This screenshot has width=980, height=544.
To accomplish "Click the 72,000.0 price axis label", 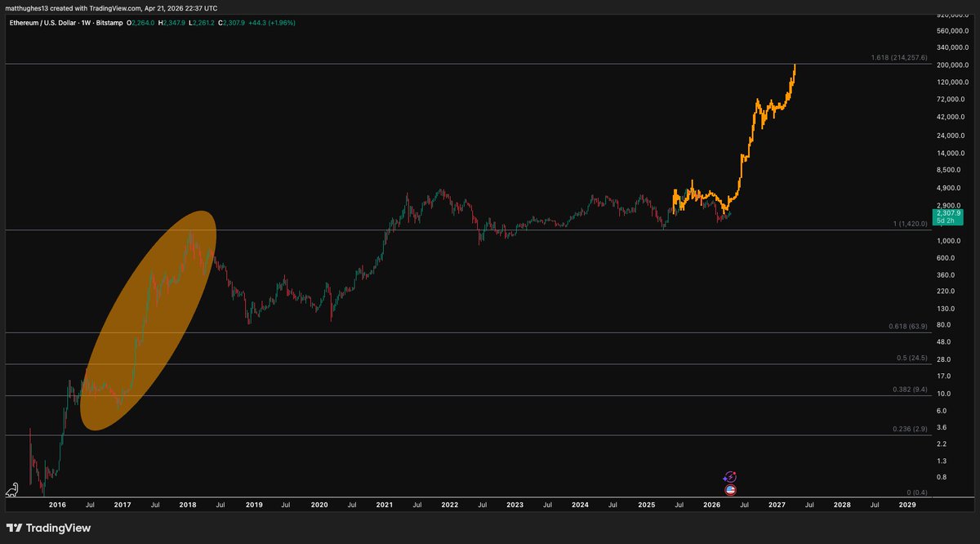I will click(950, 100).
